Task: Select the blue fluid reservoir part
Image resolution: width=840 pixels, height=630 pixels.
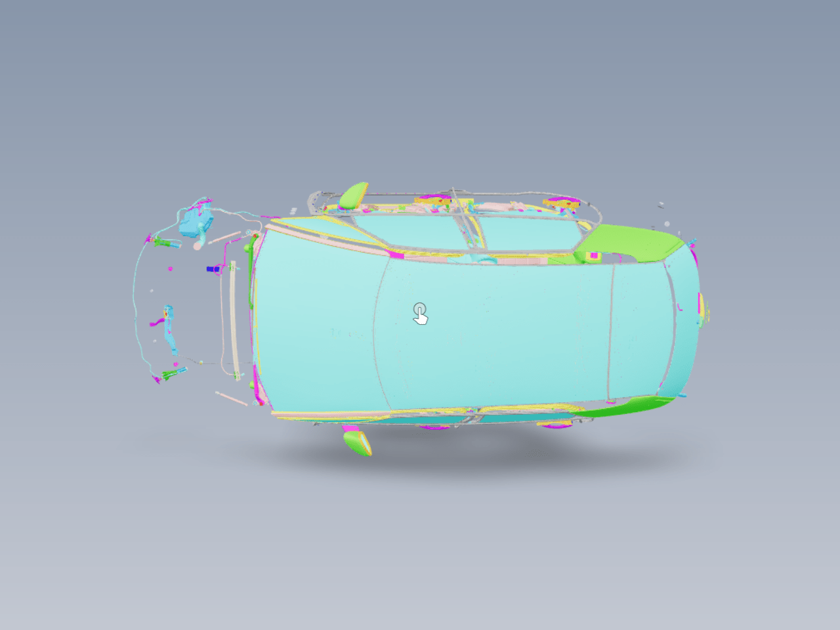Action: point(196,222)
